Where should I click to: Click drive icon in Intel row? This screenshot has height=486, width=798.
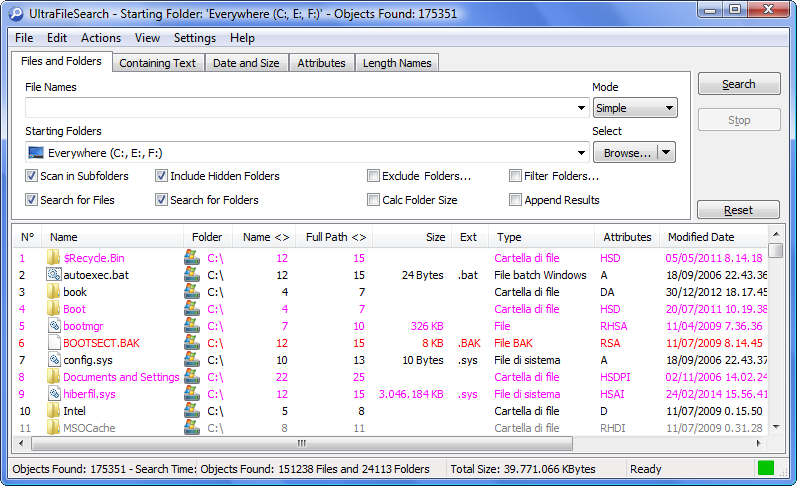coord(192,411)
